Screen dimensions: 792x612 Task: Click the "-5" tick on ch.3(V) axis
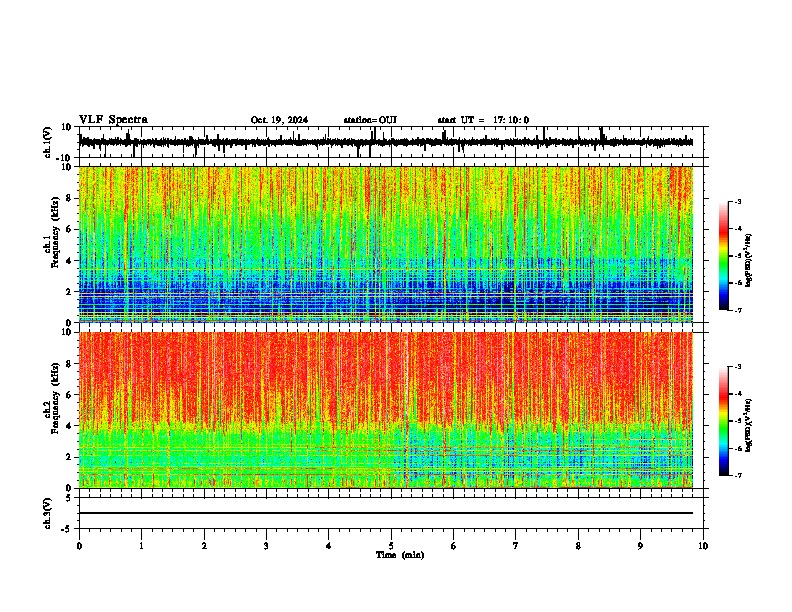(x=67, y=529)
